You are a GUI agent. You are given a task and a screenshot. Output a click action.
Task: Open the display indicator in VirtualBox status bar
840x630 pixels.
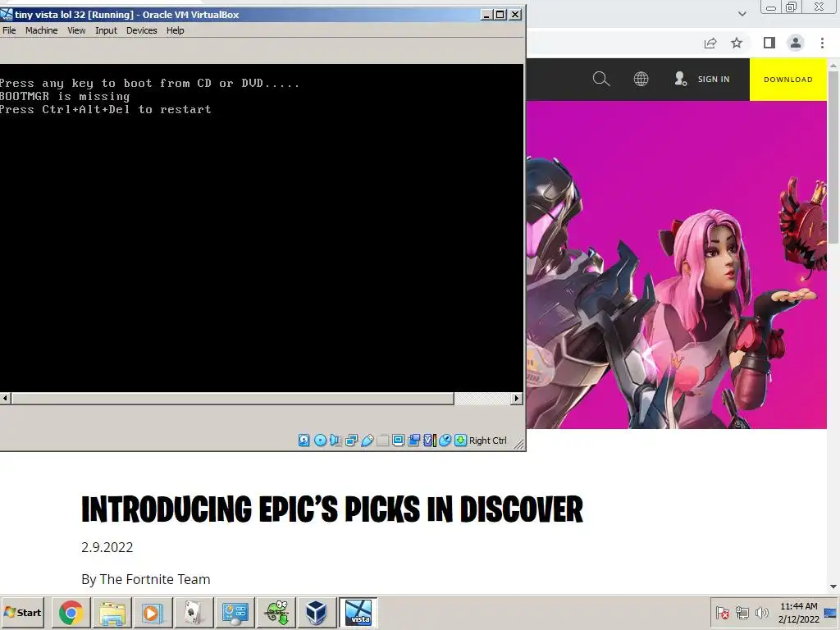398,441
